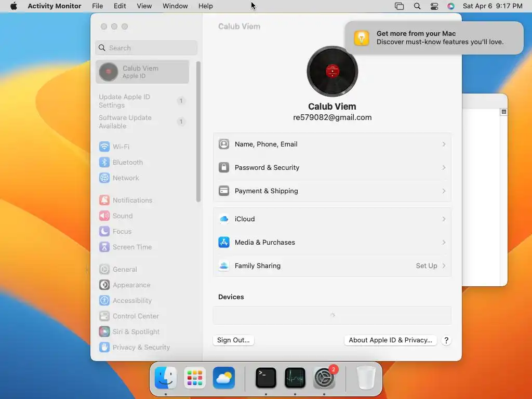This screenshot has height=399, width=532.
Task: Click Set Up for Family Sharing
Action: pos(427,265)
